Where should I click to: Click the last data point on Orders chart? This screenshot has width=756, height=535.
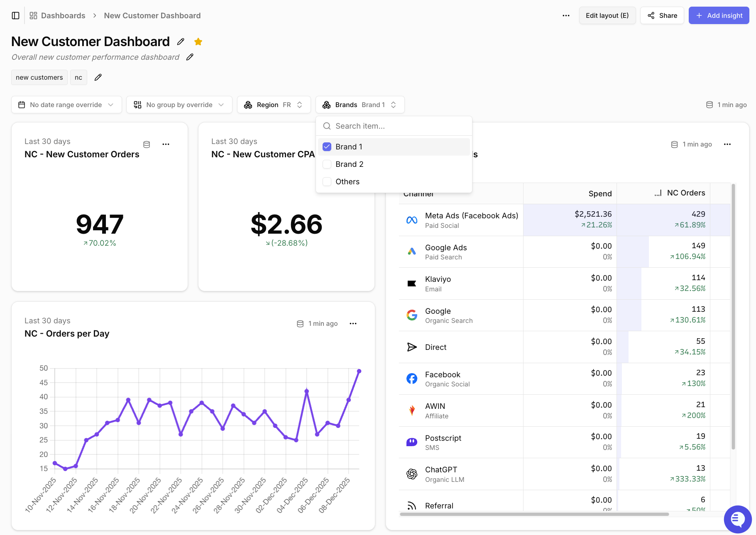pyautogui.click(x=359, y=371)
